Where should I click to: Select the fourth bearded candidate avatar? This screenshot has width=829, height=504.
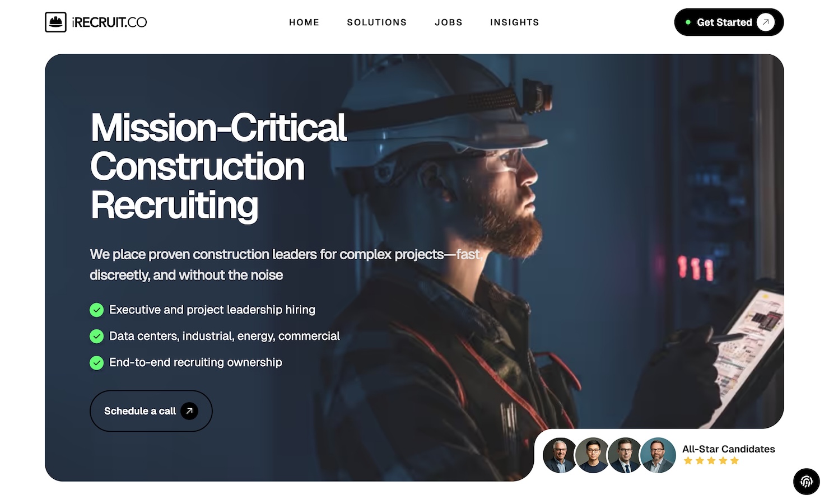click(x=658, y=455)
